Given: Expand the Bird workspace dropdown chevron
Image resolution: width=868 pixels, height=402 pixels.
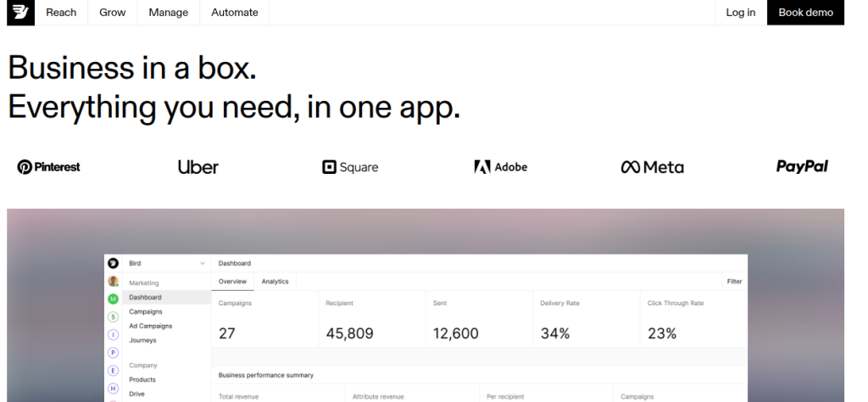Looking at the screenshot, I should pyautogui.click(x=202, y=264).
